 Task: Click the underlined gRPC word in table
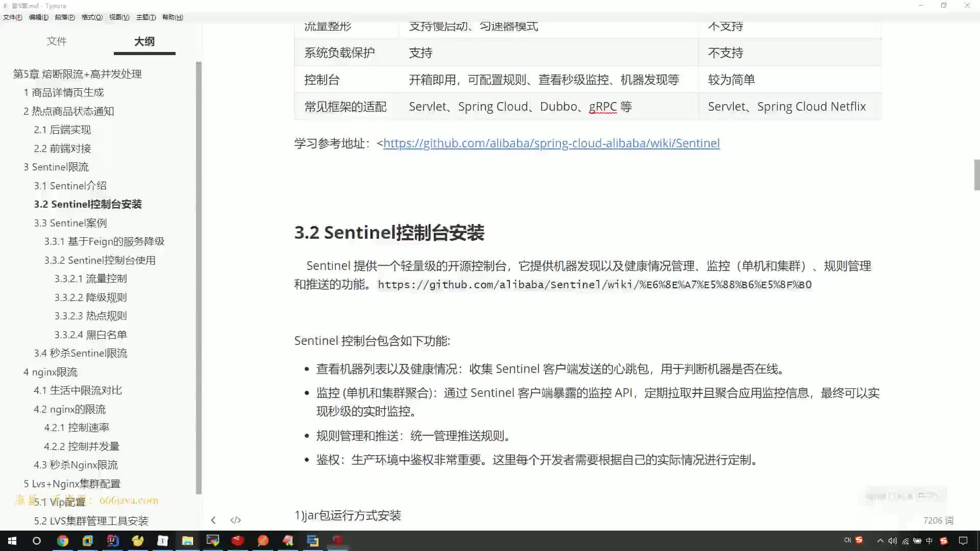point(603,107)
